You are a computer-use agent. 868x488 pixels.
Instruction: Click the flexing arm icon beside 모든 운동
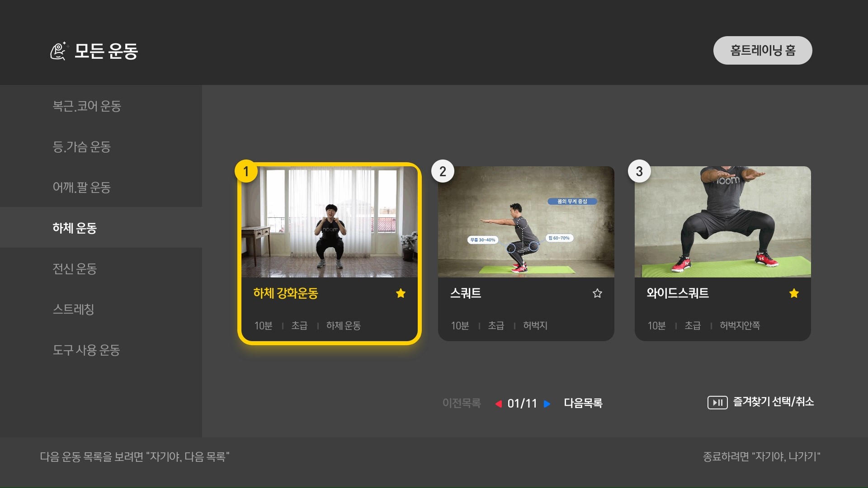59,51
